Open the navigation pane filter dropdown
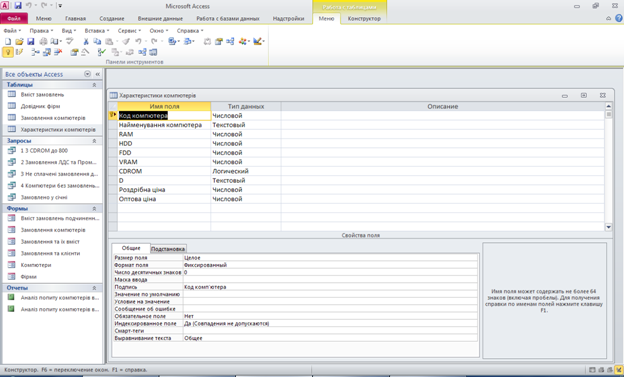 87,74
